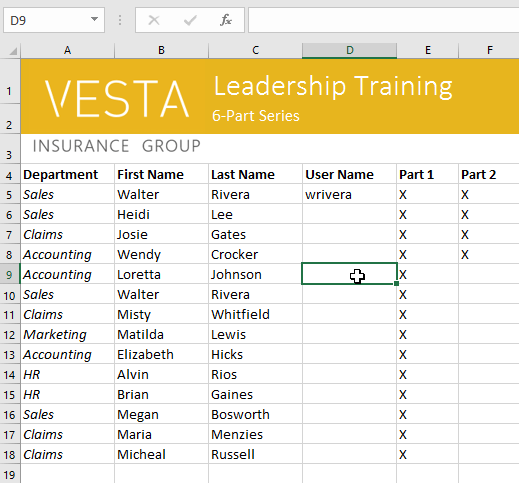Image resolution: width=519 pixels, height=483 pixels.
Task: Select column D header
Action: tap(349, 50)
